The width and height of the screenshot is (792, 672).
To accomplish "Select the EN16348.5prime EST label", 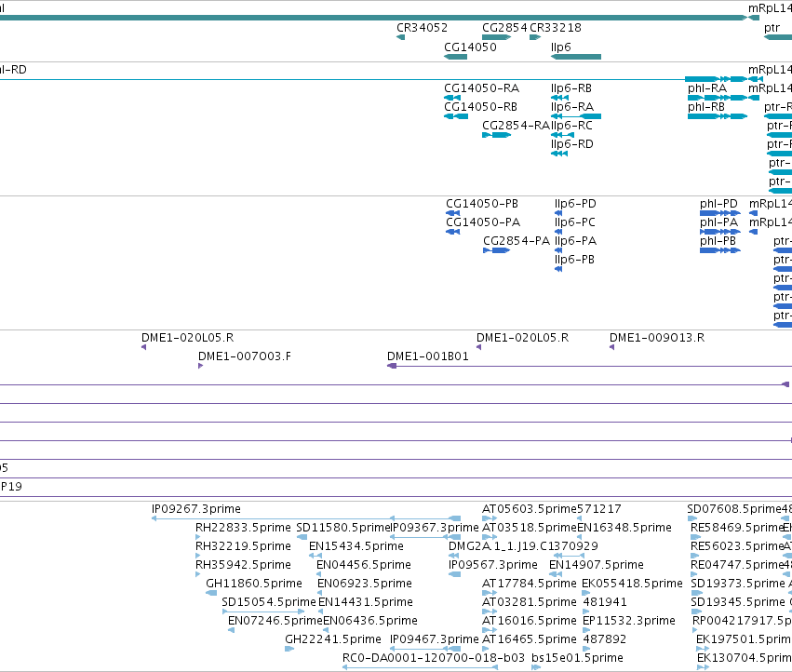I will [x=624, y=528].
